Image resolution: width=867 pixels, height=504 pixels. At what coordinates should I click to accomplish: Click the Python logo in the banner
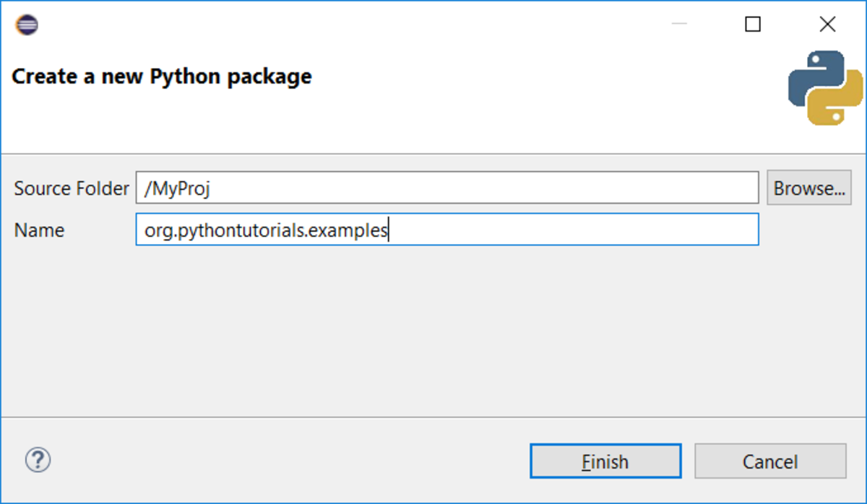click(x=826, y=87)
